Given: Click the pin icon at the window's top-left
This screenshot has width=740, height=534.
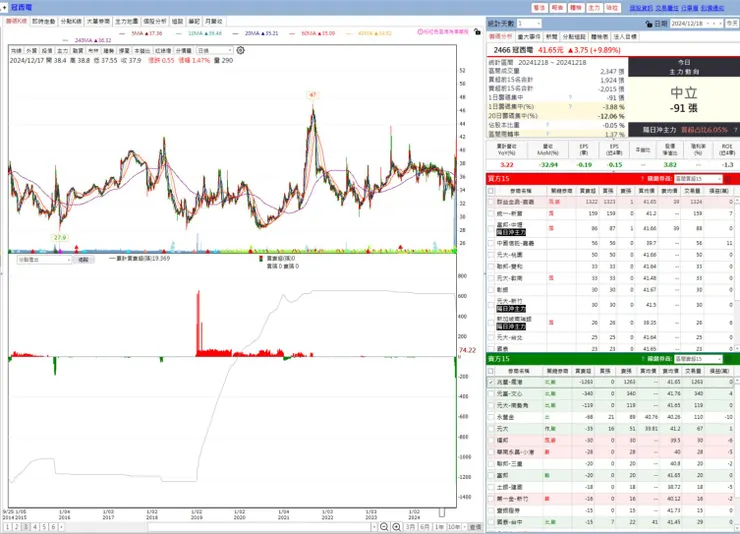Looking at the screenshot, I should click(x=4, y=8).
